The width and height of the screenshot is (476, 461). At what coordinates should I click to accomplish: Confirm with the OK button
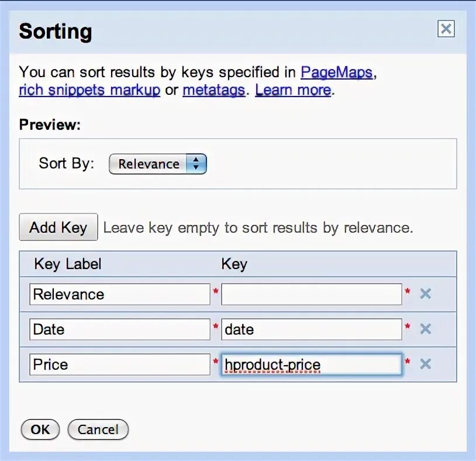[x=40, y=429]
